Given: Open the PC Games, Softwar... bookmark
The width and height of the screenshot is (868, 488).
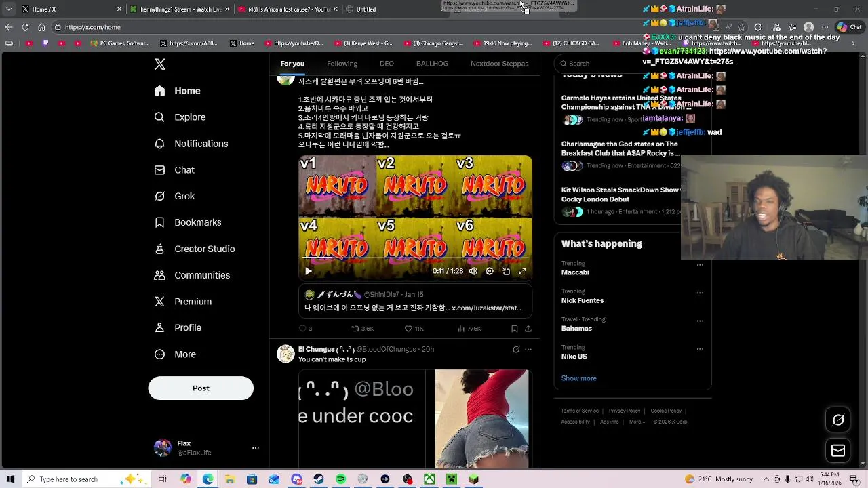Looking at the screenshot, I should coord(119,43).
